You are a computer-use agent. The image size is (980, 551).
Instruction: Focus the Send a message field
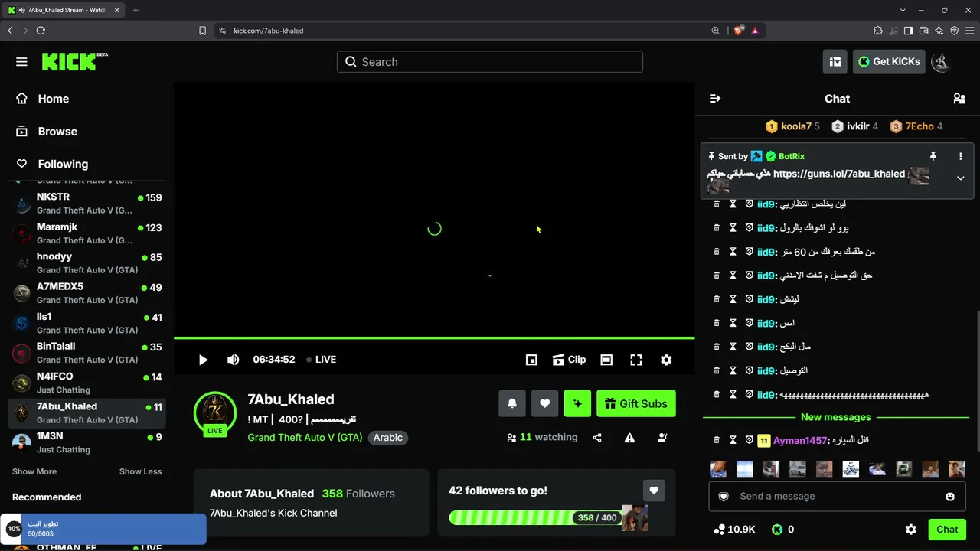(837, 497)
